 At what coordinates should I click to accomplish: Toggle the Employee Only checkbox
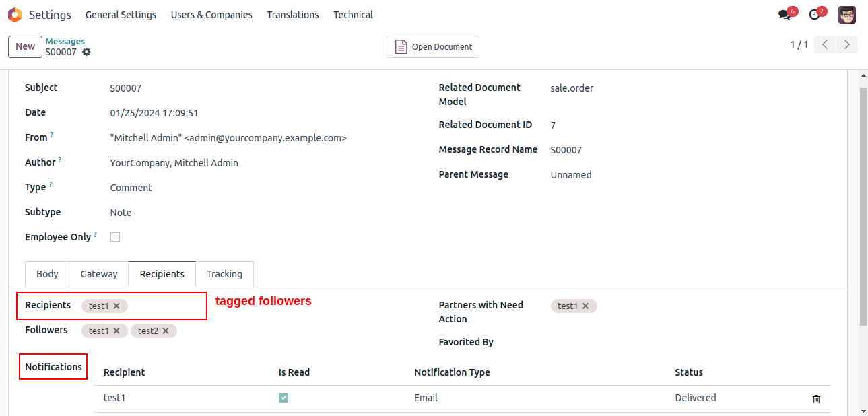click(x=115, y=237)
